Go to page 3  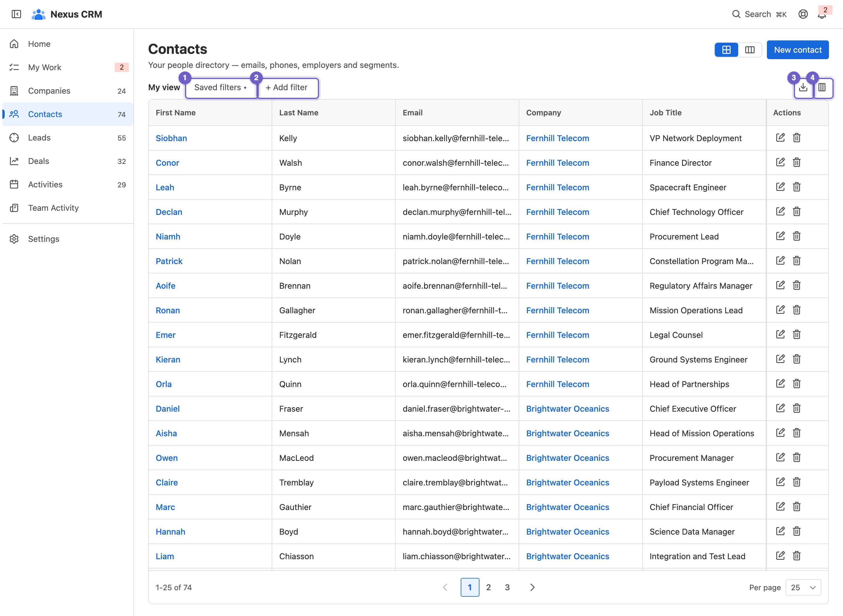(x=507, y=587)
